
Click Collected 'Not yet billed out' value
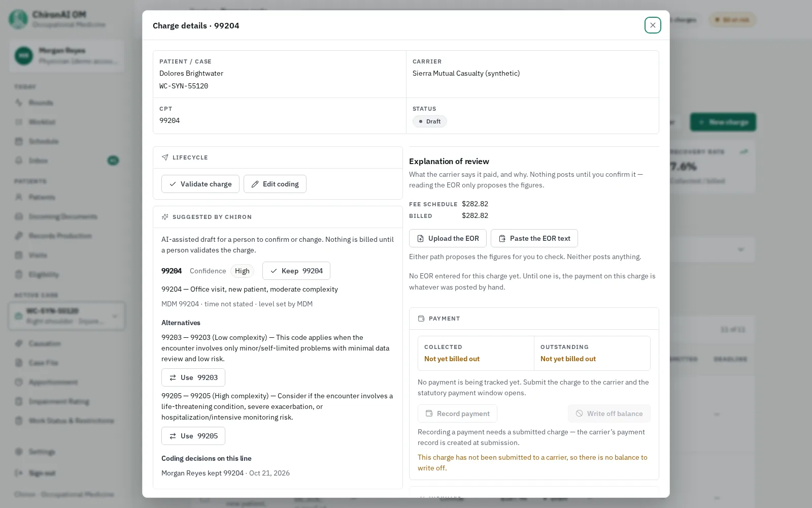click(x=452, y=359)
